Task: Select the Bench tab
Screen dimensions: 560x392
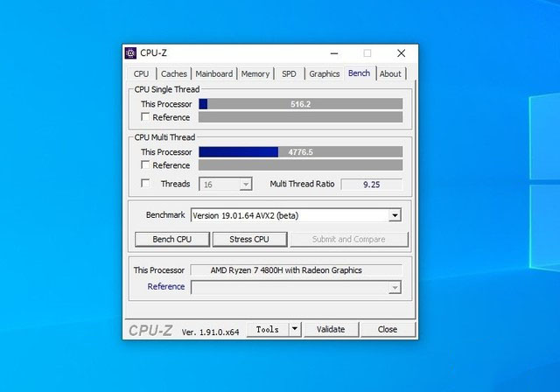Action: pos(360,73)
